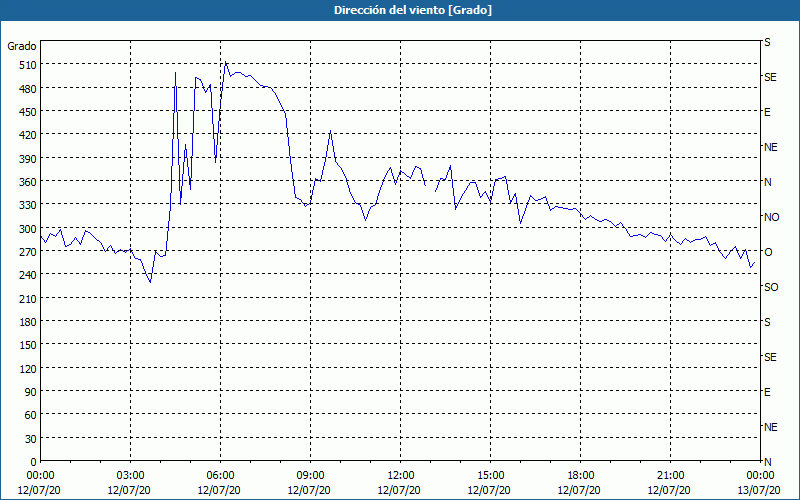Click the 'NE' compass label in the 390 row
The height and width of the screenshot is (500, 800).
tap(770, 147)
